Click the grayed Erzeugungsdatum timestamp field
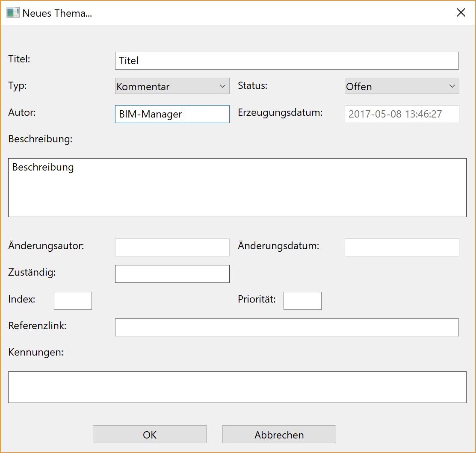Viewport: 476px width, 453px height. [x=402, y=114]
